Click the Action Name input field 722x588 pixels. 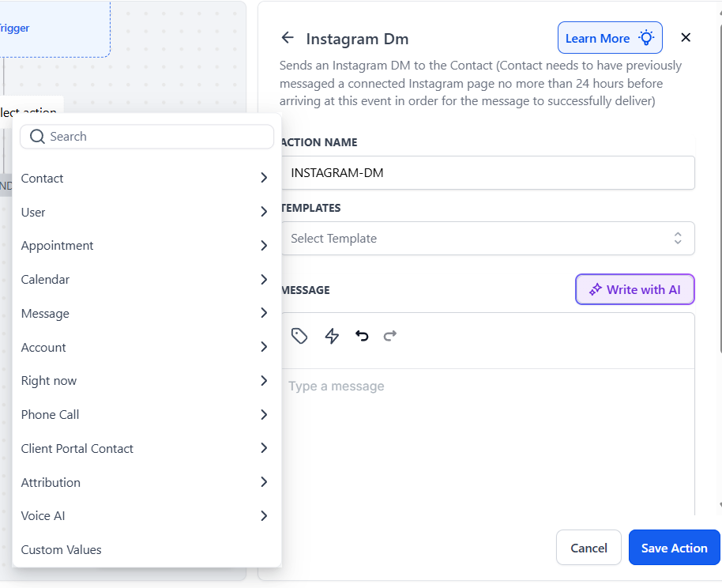(x=487, y=172)
